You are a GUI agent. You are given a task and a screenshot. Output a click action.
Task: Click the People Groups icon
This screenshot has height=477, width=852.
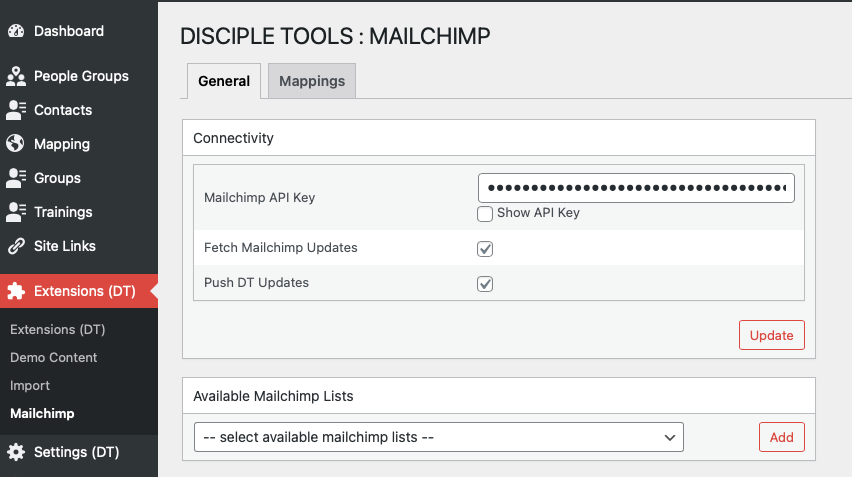16,76
